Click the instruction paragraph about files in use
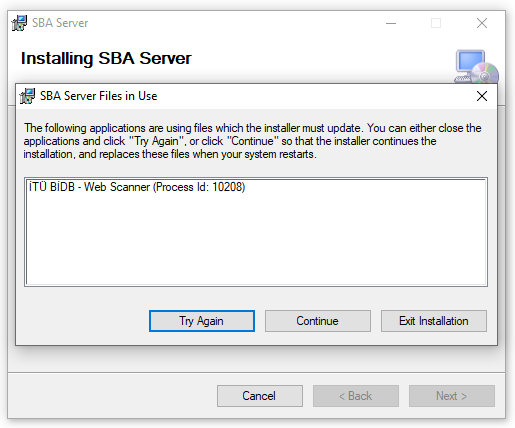515x428 pixels. 252,141
